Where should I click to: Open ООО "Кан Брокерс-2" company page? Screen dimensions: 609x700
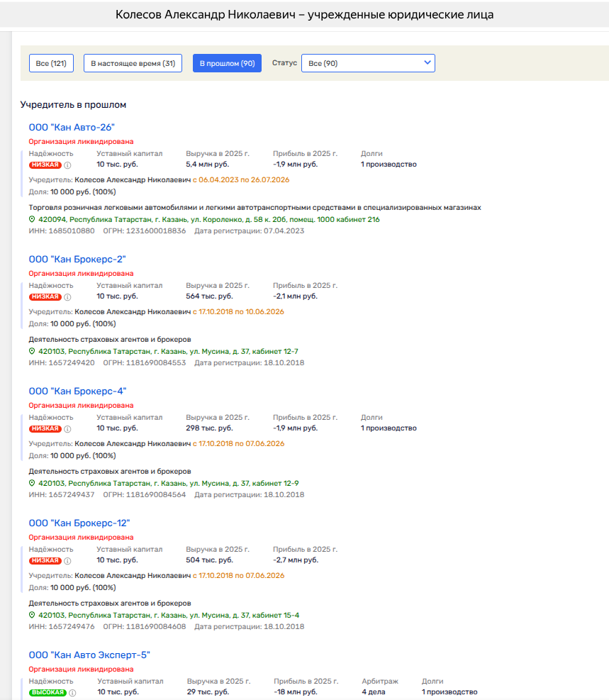point(77,260)
